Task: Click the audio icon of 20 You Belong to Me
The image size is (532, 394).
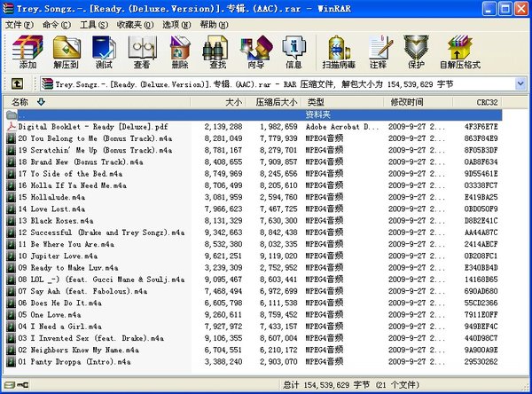Action: tap(11, 138)
